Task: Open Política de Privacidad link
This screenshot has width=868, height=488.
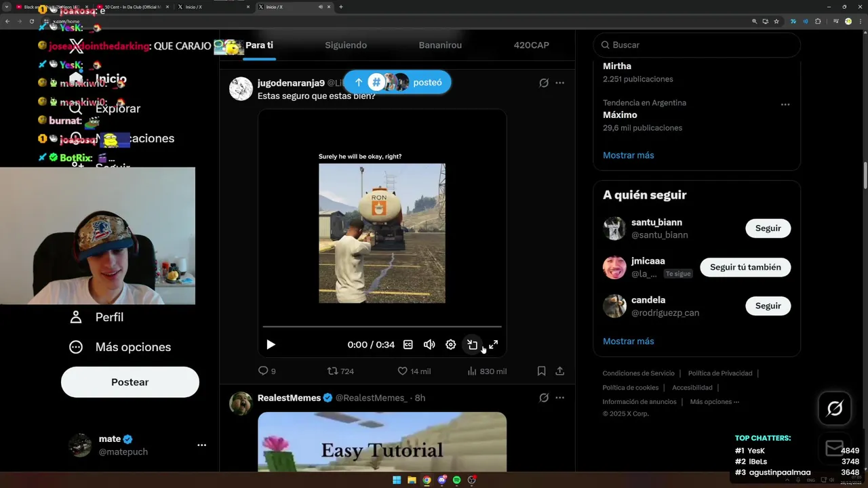Action: pyautogui.click(x=720, y=373)
